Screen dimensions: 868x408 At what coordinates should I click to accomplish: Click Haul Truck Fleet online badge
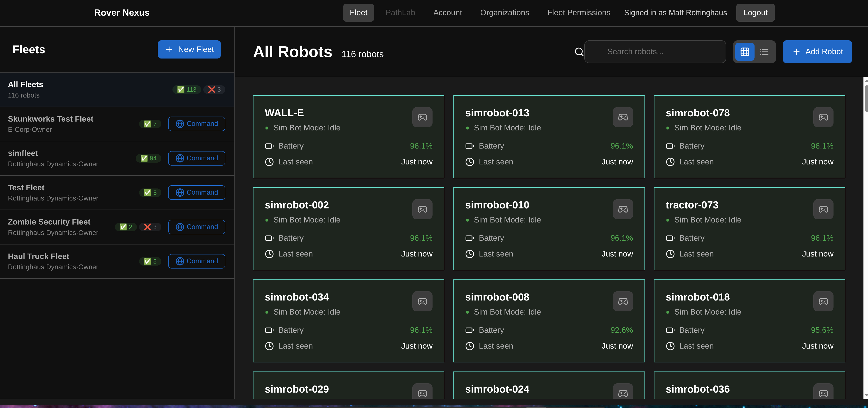[x=150, y=261]
